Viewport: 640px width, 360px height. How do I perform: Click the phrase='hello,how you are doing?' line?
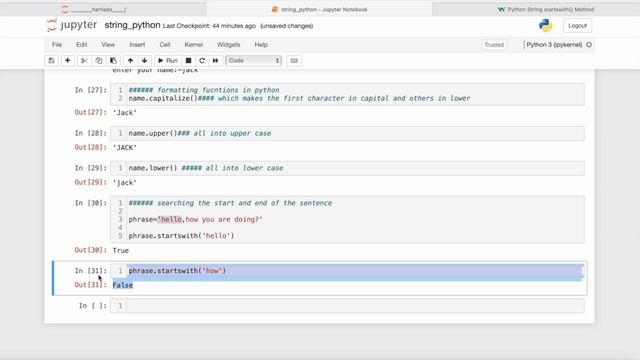coord(196,220)
